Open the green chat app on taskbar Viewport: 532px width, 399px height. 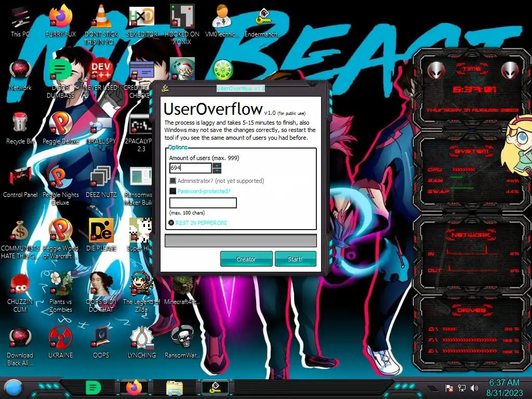click(93, 388)
